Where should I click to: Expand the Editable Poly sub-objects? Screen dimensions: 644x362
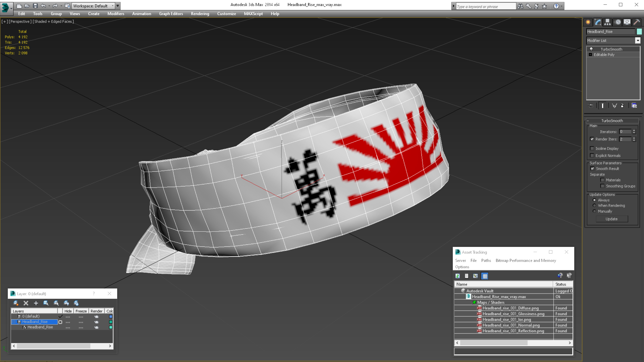click(590, 55)
